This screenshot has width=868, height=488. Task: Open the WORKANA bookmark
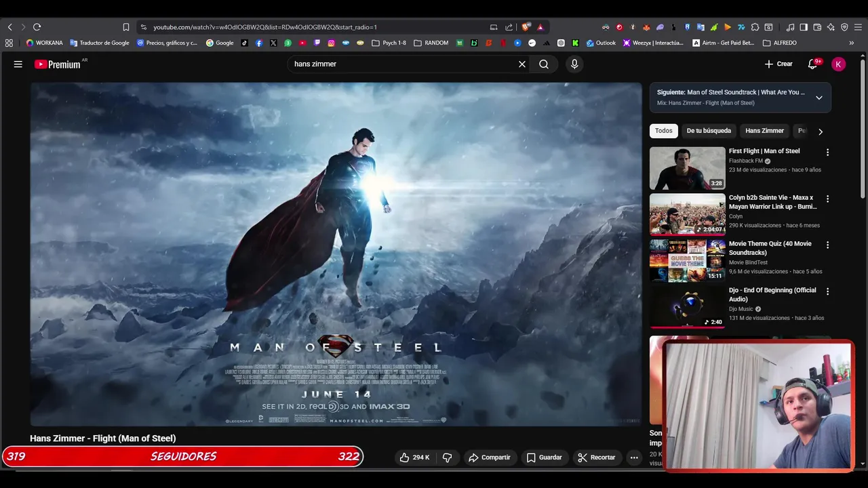[44, 43]
